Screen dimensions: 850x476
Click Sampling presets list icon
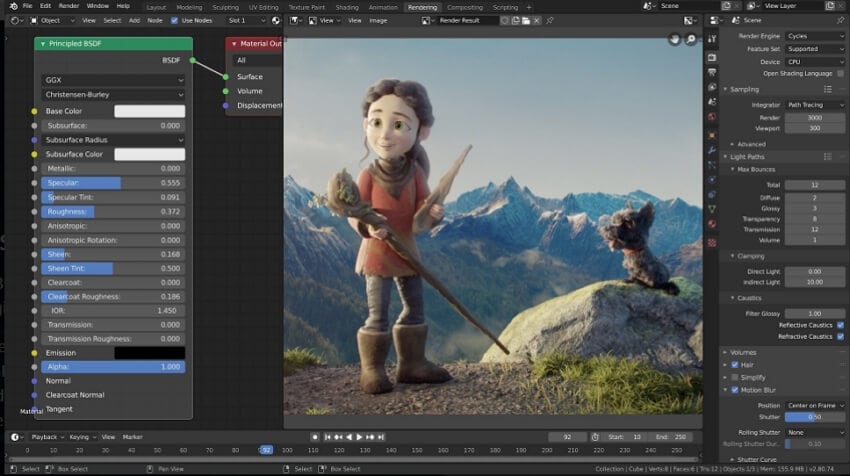(828, 89)
